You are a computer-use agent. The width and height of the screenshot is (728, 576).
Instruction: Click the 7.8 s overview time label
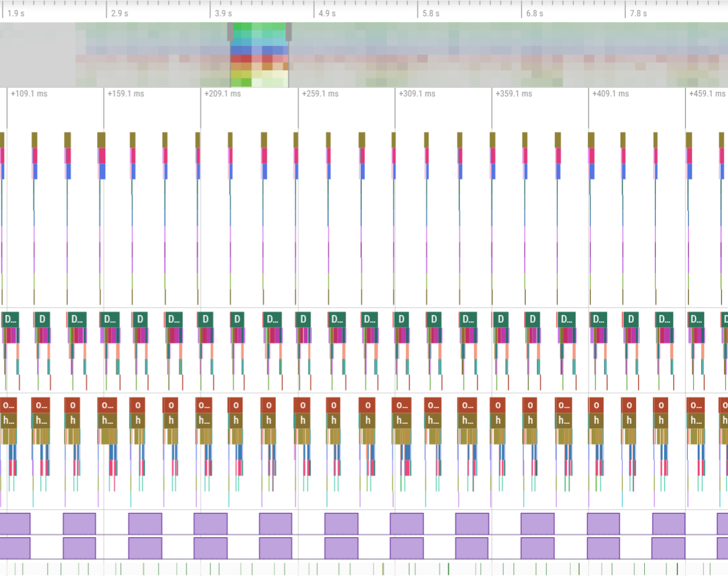tap(639, 13)
